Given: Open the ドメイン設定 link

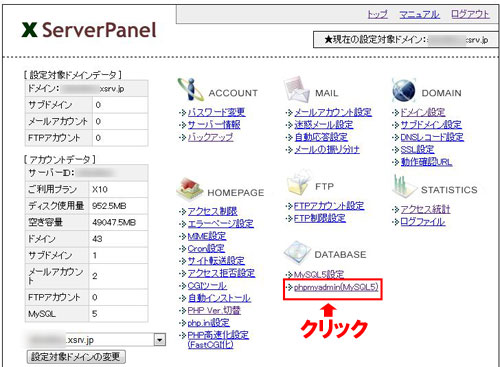Looking at the screenshot, I should point(423,112).
